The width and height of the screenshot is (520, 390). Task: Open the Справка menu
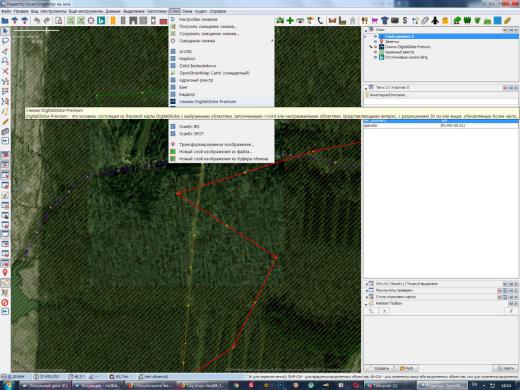tap(218, 11)
